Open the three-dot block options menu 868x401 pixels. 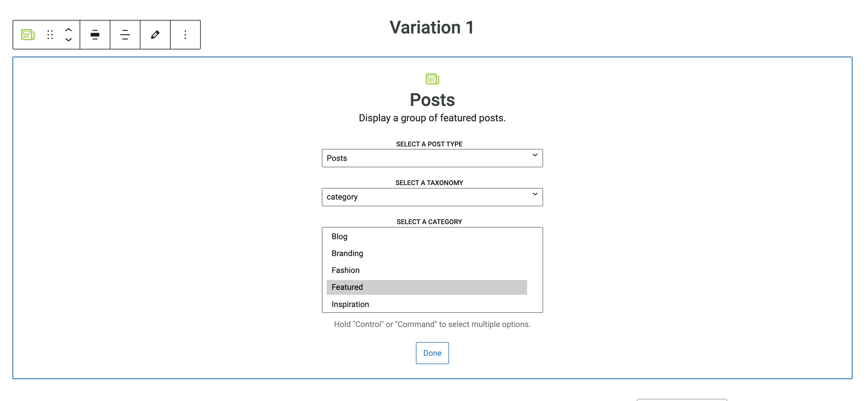(185, 35)
